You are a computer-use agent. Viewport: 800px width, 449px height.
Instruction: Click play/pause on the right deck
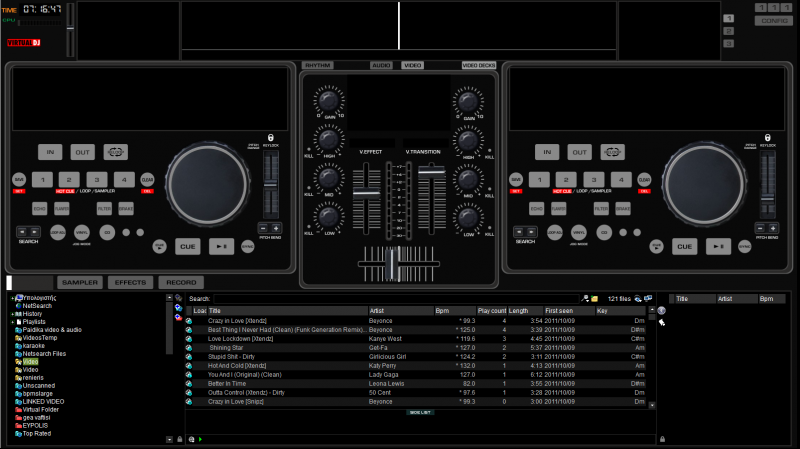tap(718, 246)
